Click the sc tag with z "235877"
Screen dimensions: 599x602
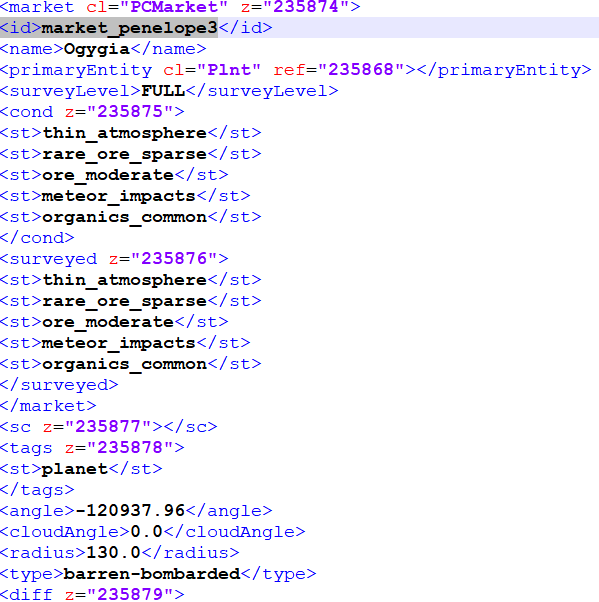click(x=109, y=427)
